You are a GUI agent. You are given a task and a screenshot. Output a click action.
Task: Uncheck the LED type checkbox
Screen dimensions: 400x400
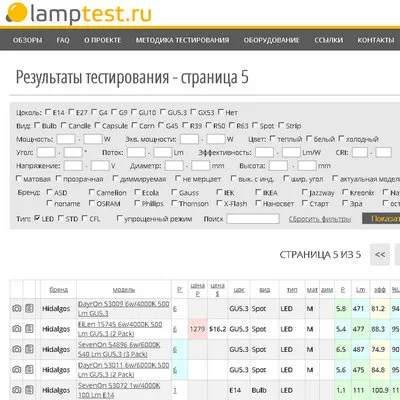(37, 218)
